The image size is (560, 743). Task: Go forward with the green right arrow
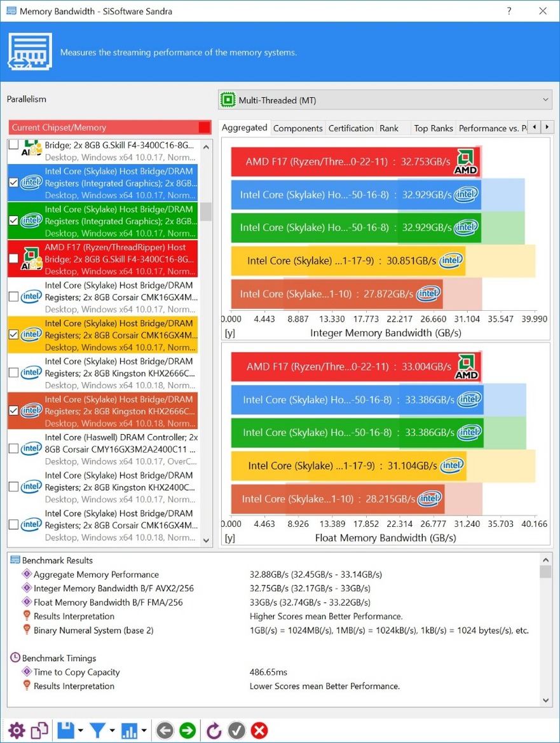(188, 730)
